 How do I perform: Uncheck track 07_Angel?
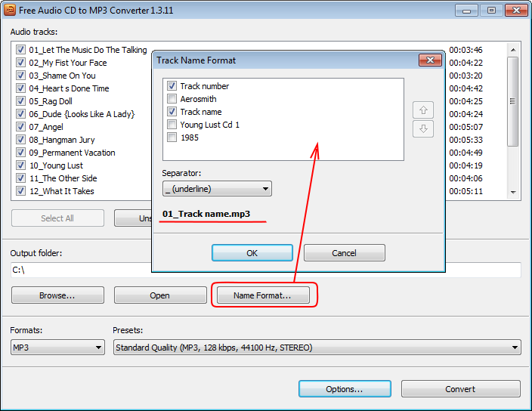point(20,126)
